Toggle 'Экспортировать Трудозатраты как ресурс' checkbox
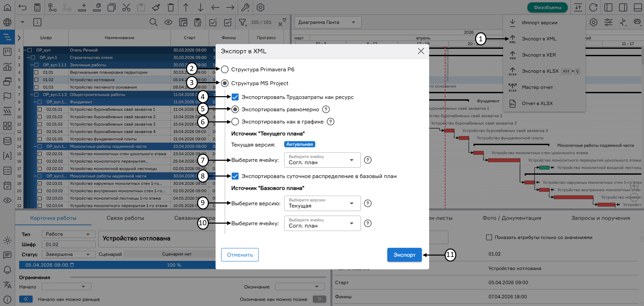The image size is (644, 306). 235,97
